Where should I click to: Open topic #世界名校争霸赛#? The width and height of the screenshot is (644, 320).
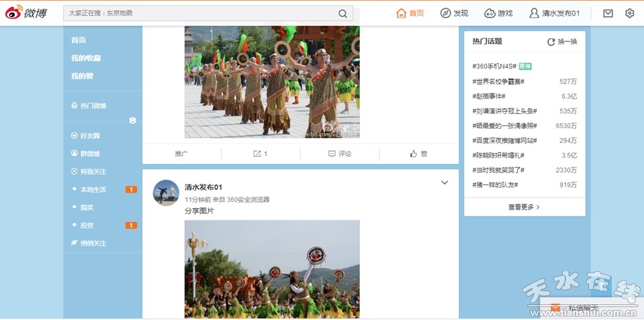(x=498, y=82)
